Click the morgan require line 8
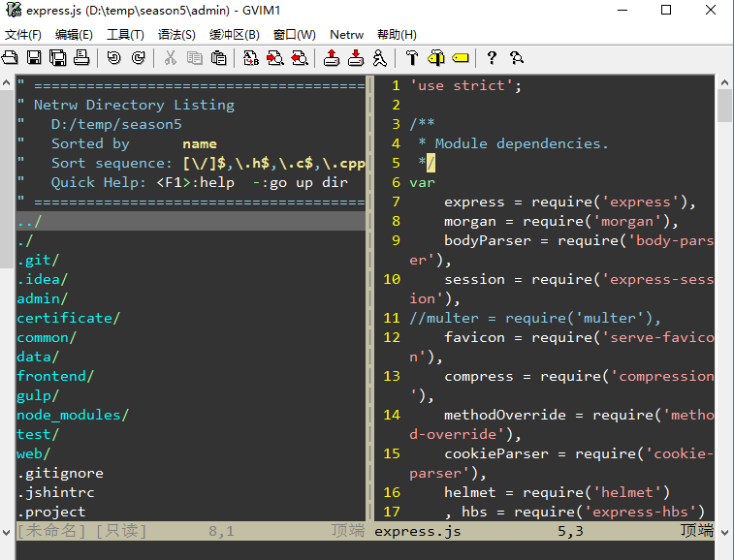 pyautogui.click(x=560, y=221)
